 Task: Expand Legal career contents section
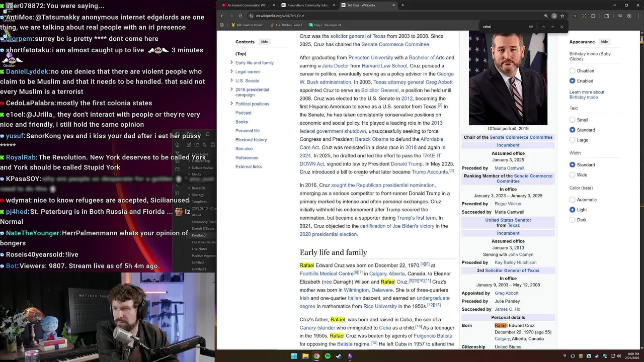pyautogui.click(x=231, y=71)
